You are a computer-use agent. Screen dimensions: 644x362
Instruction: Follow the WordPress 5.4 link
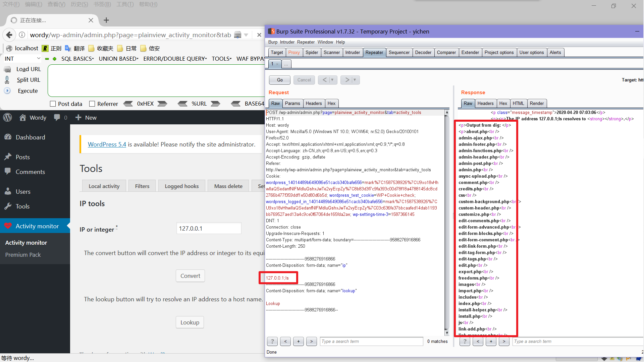(x=107, y=144)
